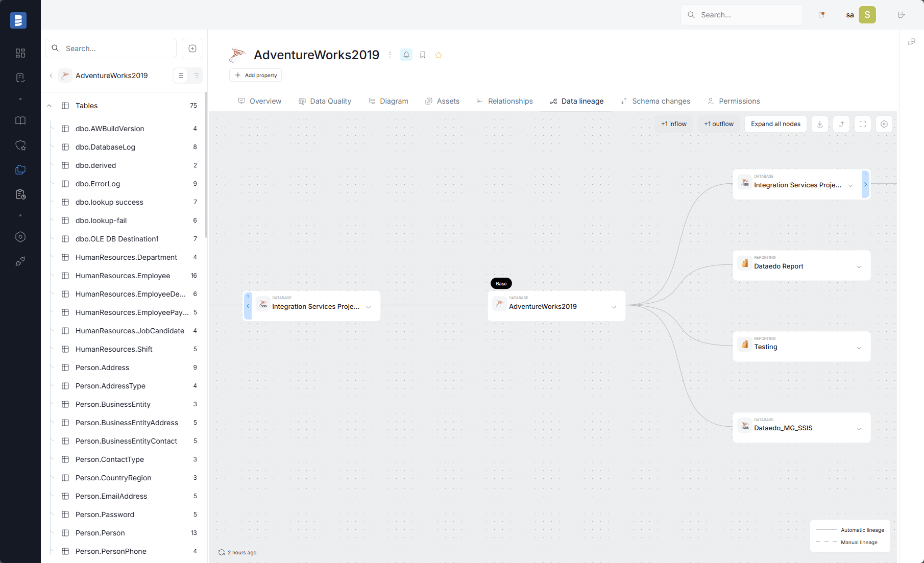Click the Dataedo logo icon
Image resolution: width=924 pixels, height=563 pixels.
pyautogui.click(x=18, y=20)
